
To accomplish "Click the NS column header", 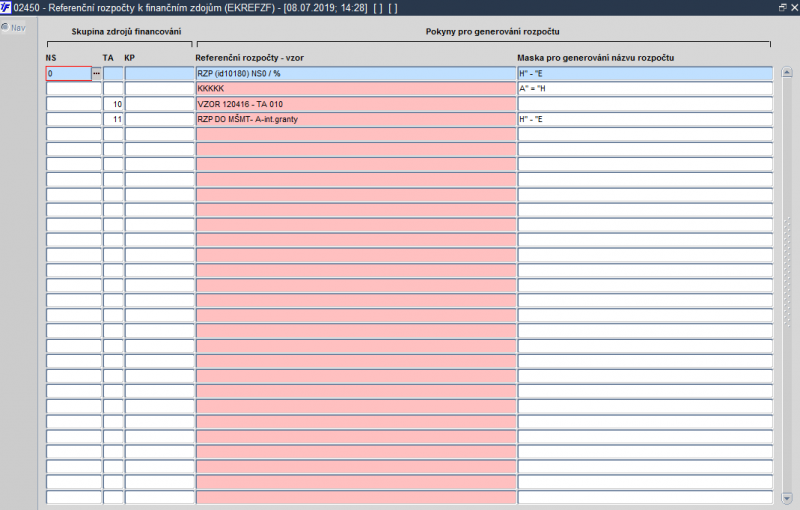I will coord(51,58).
